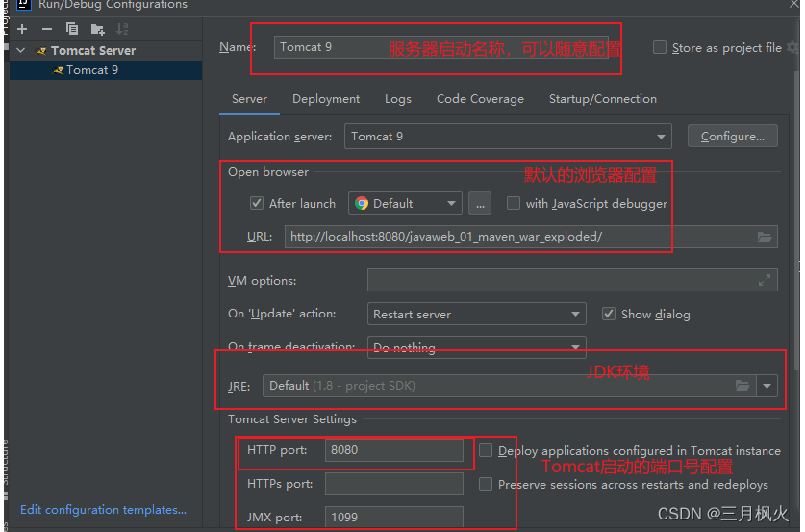Click the sort configurations alphabetically icon
The height and width of the screenshot is (532, 805).
pyautogui.click(x=122, y=29)
